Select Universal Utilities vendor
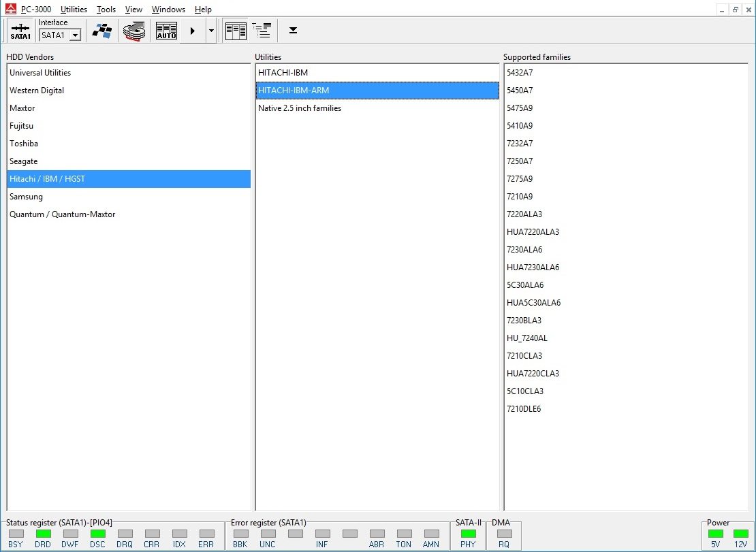Screen dimensions: 756x552 coord(129,73)
